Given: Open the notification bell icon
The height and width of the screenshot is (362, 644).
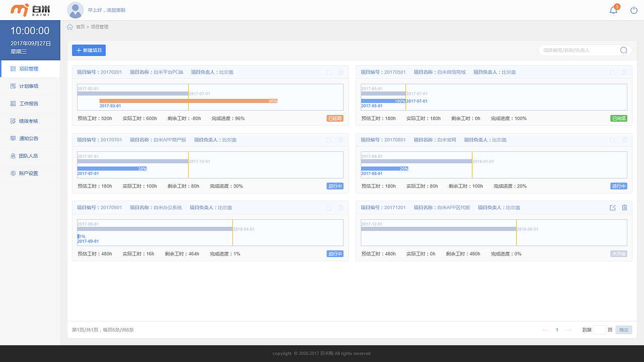Looking at the screenshot, I should point(613,10).
